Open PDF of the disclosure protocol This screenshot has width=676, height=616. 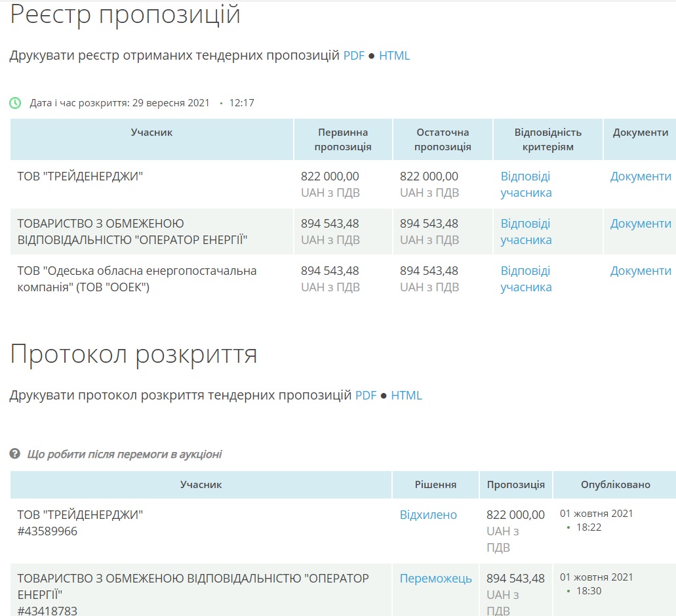pyautogui.click(x=366, y=395)
